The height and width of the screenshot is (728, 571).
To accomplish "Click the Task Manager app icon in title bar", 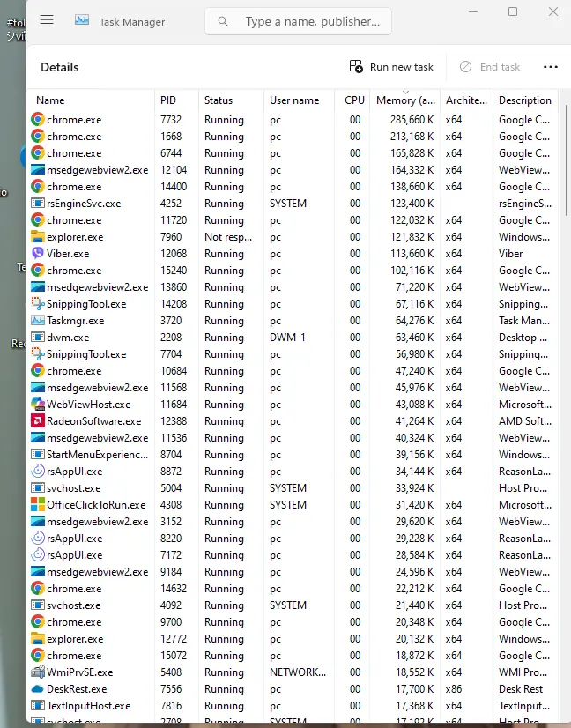I will point(82,20).
